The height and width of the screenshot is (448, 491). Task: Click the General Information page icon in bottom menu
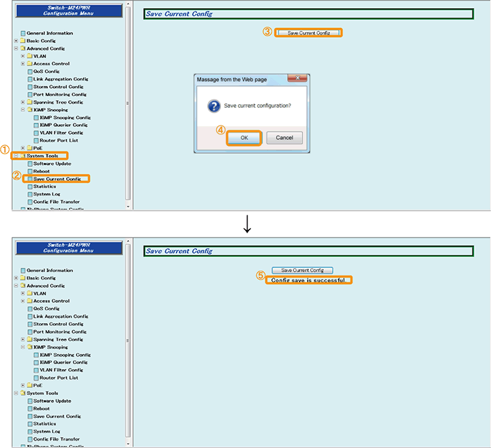point(23,271)
